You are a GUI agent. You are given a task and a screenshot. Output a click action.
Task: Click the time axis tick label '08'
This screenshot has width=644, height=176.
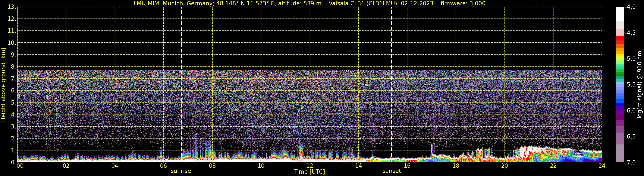212,166
